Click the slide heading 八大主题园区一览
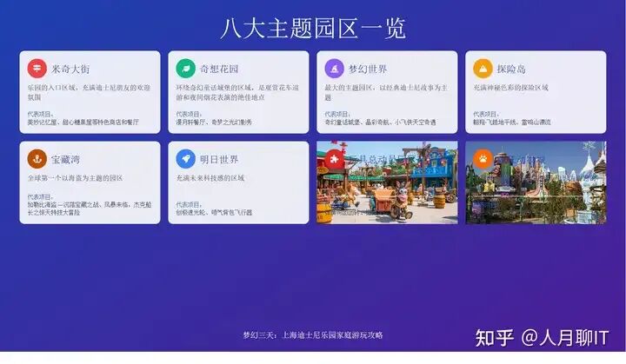626x364 pixels. coord(313,29)
